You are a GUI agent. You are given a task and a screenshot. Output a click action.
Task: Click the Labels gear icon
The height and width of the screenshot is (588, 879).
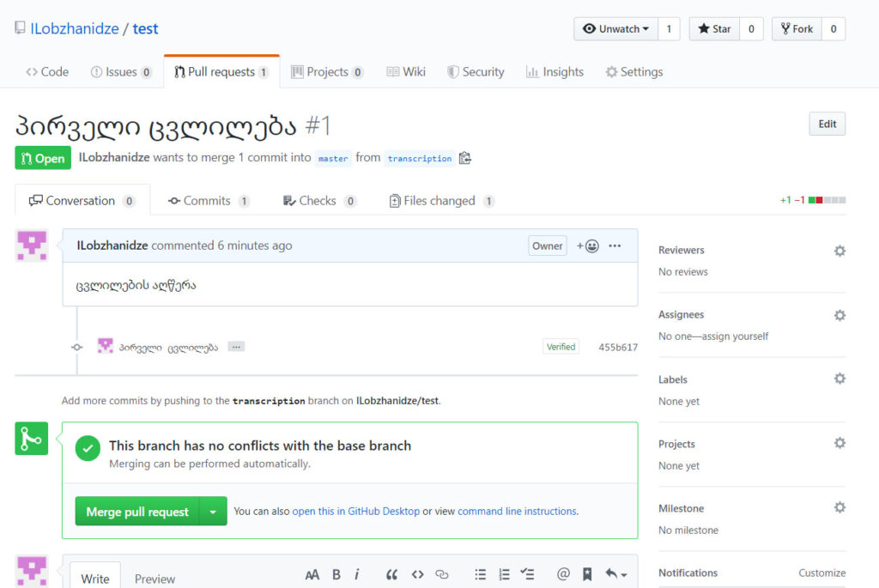pyautogui.click(x=840, y=379)
